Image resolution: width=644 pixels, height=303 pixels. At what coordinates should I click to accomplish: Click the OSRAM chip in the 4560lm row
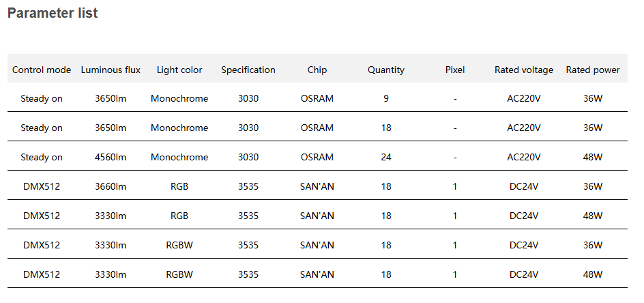click(317, 157)
